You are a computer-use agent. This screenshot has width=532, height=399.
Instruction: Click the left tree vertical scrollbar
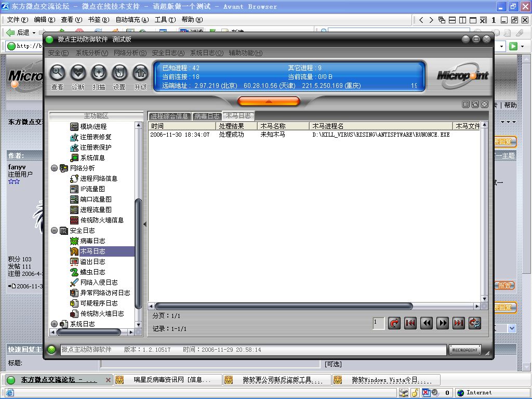(138, 254)
